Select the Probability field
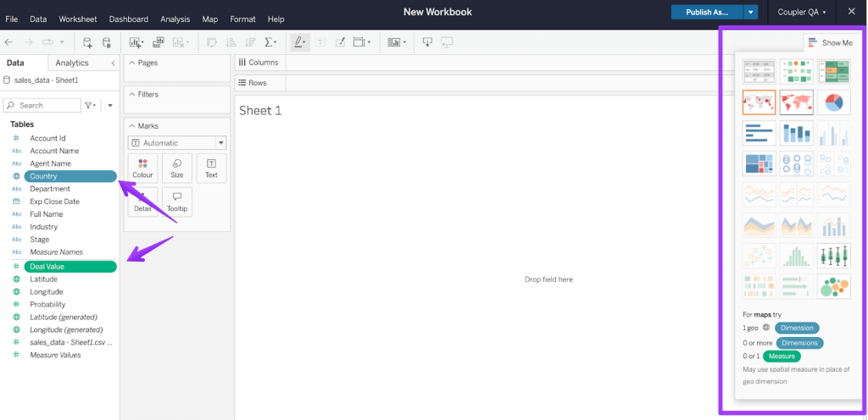The image size is (868, 420). tap(47, 305)
